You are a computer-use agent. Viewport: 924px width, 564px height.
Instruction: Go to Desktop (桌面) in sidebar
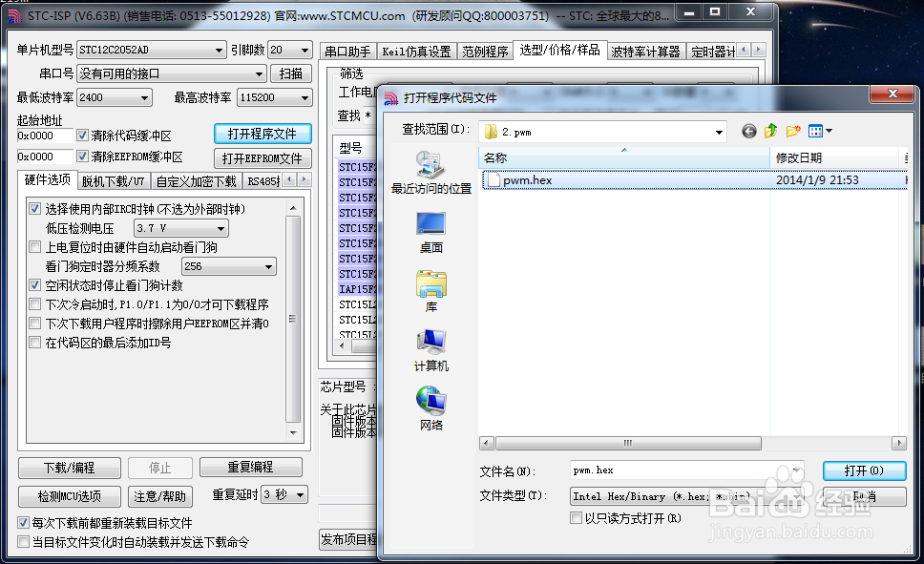[430, 231]
